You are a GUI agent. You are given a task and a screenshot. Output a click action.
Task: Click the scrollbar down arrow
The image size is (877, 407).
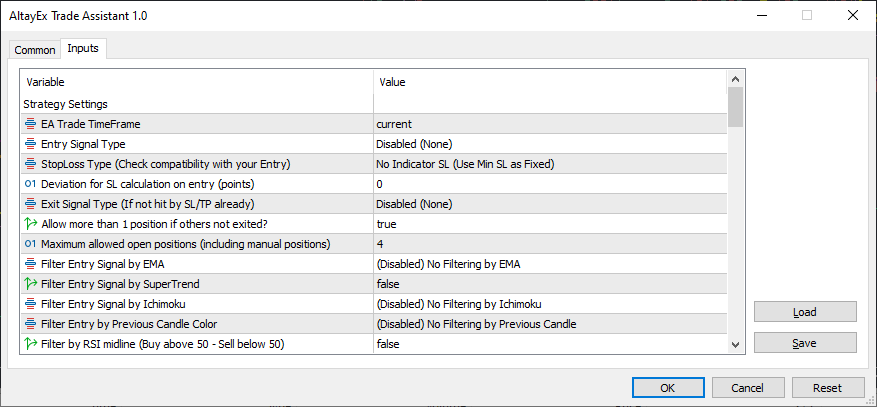point(735,344)
